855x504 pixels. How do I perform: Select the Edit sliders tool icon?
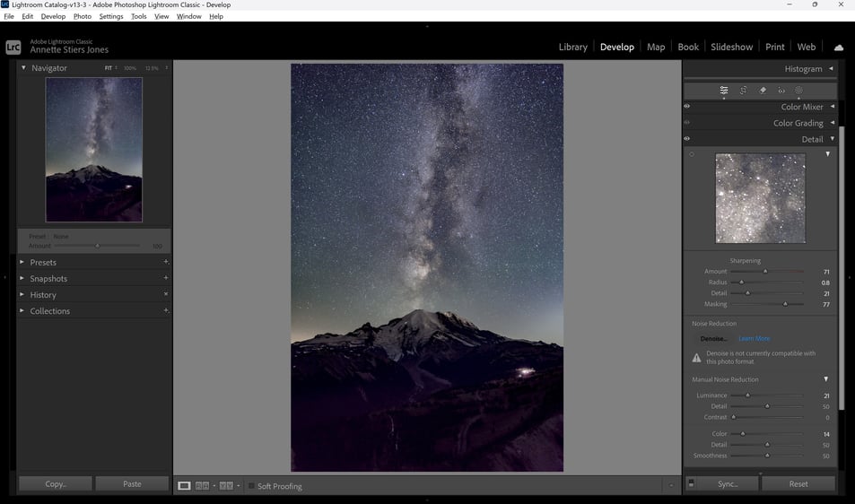point(724,91)
